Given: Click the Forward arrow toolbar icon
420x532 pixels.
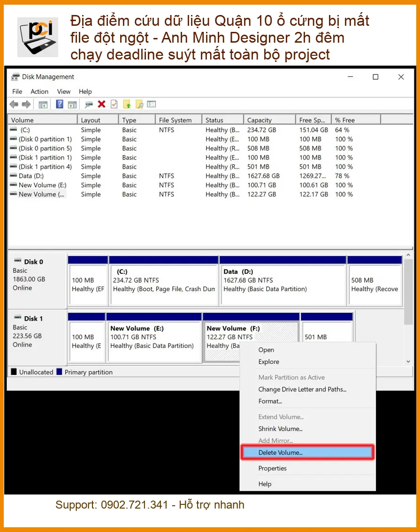Looking at the screenshot, I should tap(26, 105).
